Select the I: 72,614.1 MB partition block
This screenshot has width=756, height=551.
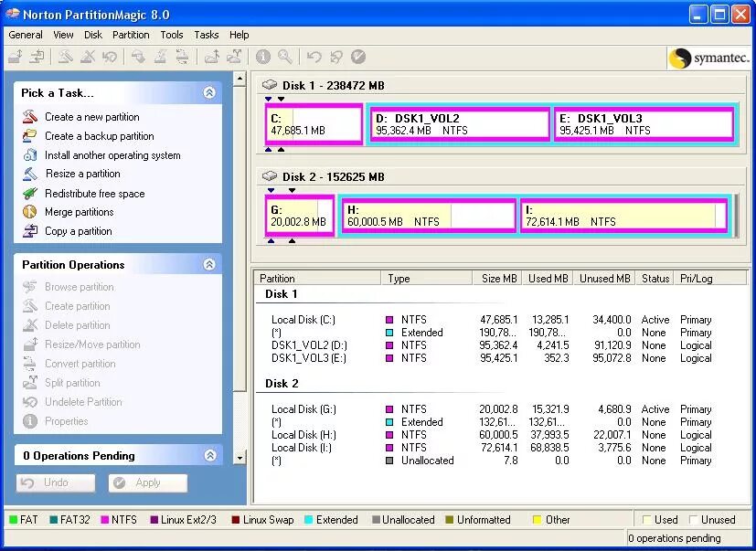pyautogui.click(x=623, y=216)
